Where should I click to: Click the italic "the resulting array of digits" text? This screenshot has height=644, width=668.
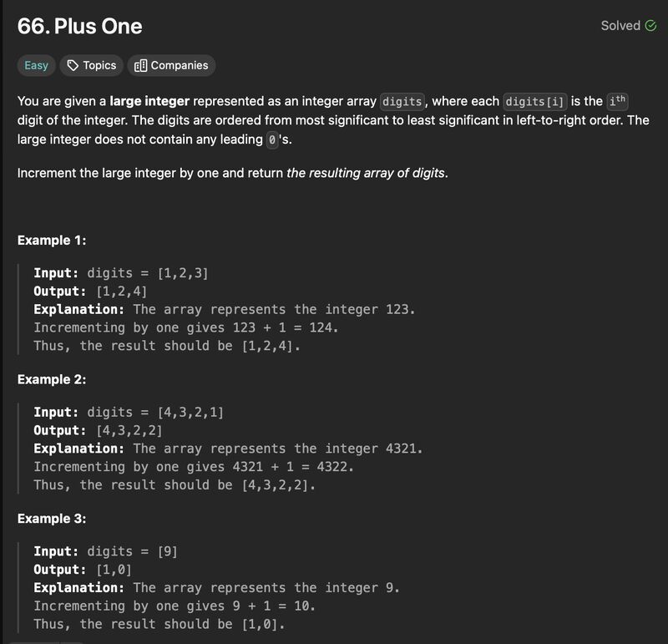(366, 173)
